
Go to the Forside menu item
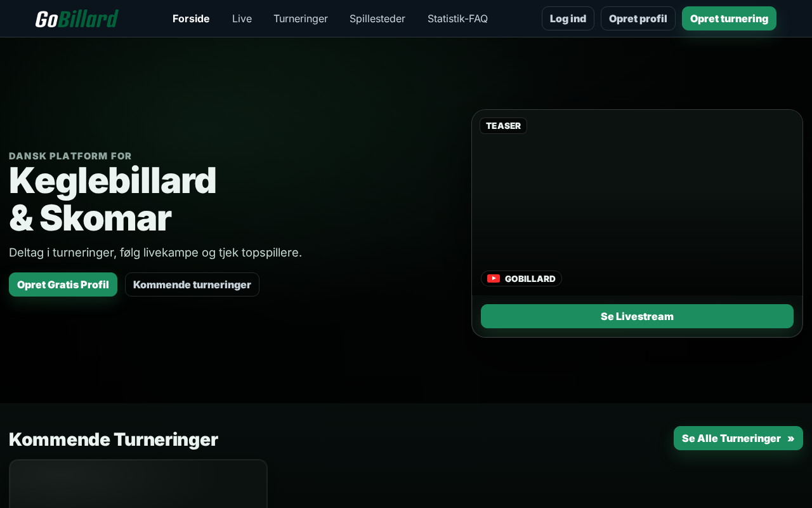pos(191,18)
